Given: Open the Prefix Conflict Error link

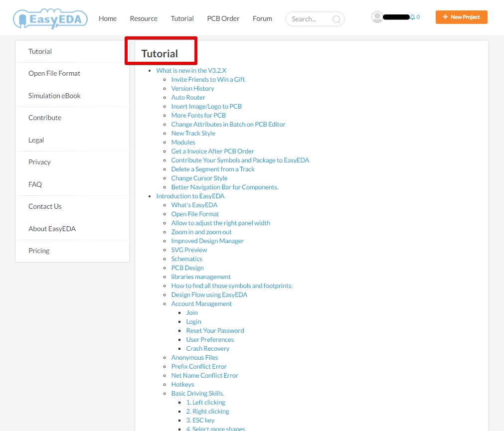Looking at the screenshot, I should (x=198, y=367).
